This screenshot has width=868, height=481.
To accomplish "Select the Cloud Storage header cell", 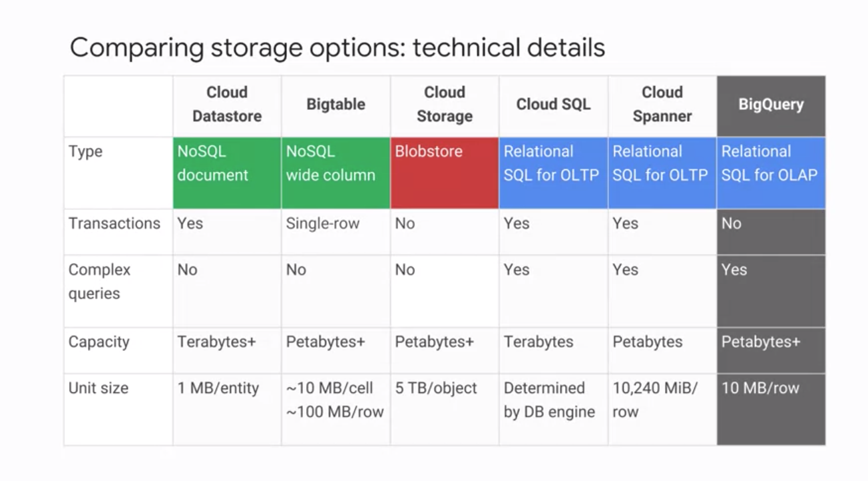I will click(x=445, y=106).
